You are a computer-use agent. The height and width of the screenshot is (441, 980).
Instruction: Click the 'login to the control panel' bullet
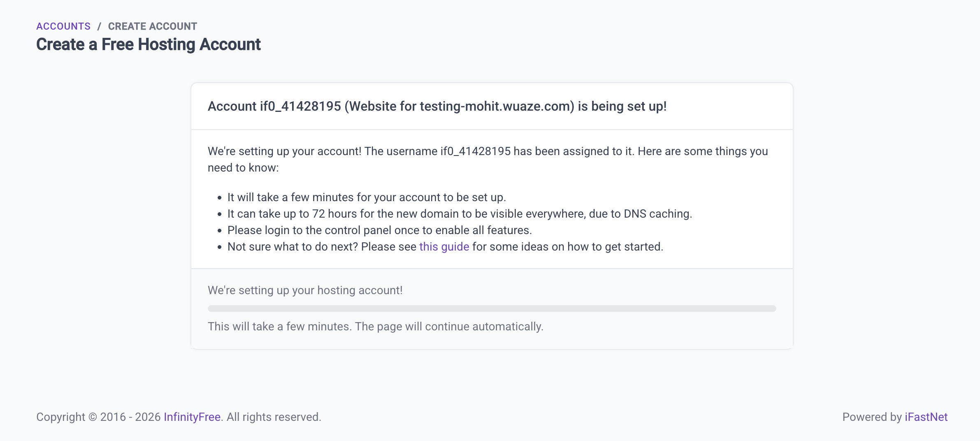[x=379, y=230]
